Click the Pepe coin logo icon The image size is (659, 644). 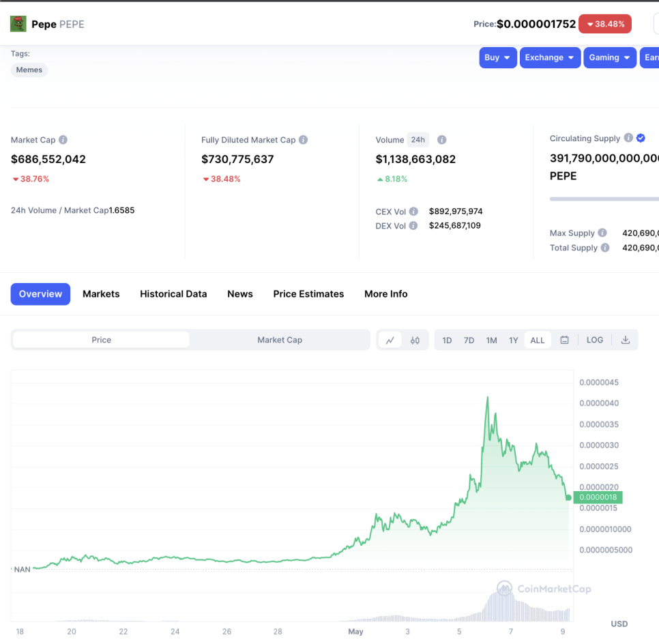point(18,24)
